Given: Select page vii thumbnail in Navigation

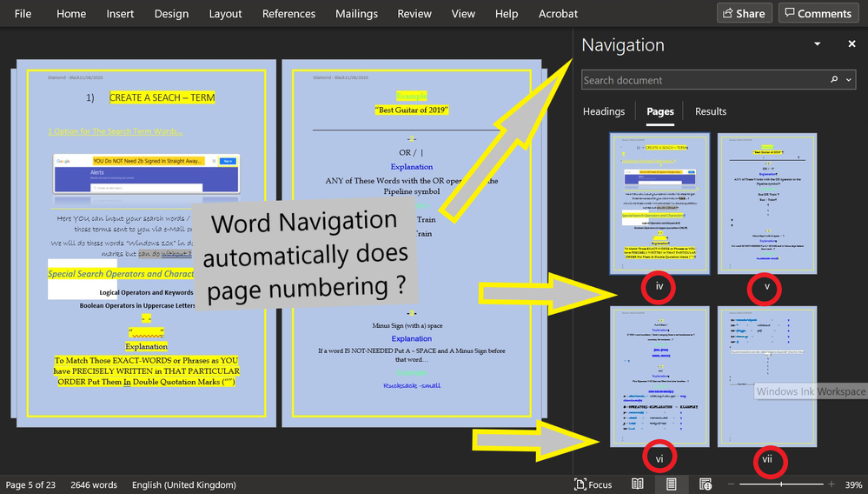Looking at the screenshot, I should click(767, 377).
